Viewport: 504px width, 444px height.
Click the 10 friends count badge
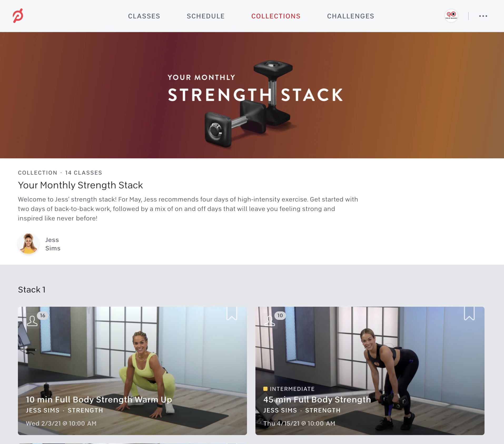coord(280,315)
